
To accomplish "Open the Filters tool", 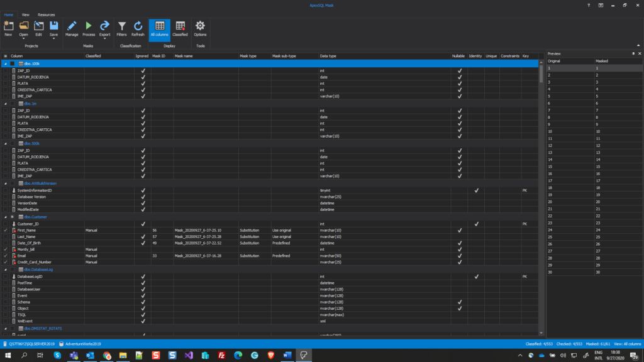I will [x=121, y=30].
